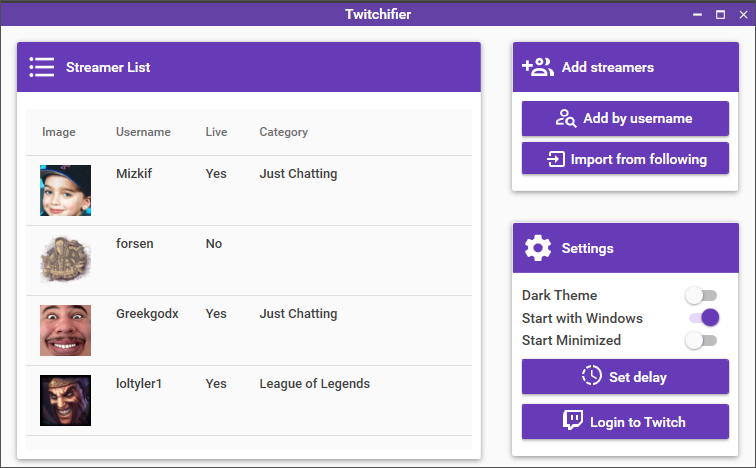Select forsen's profile image
The image size is (756, 468).
tap(66, 260)
